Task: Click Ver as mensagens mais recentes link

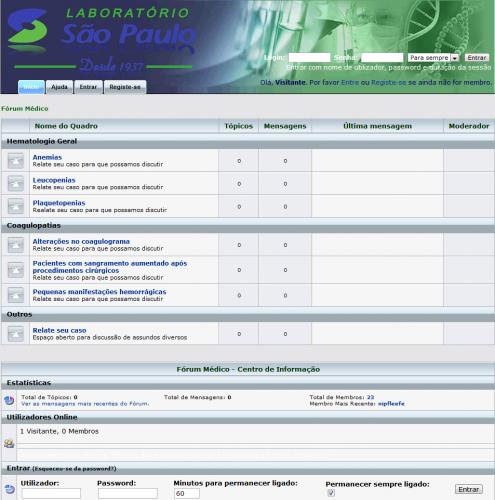Action: (x=85, y=404)
